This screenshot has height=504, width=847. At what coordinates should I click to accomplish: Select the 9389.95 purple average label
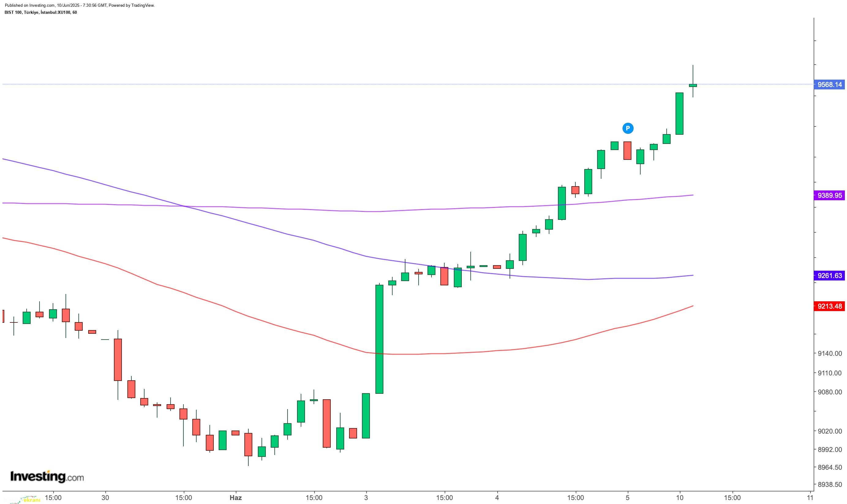830,195
